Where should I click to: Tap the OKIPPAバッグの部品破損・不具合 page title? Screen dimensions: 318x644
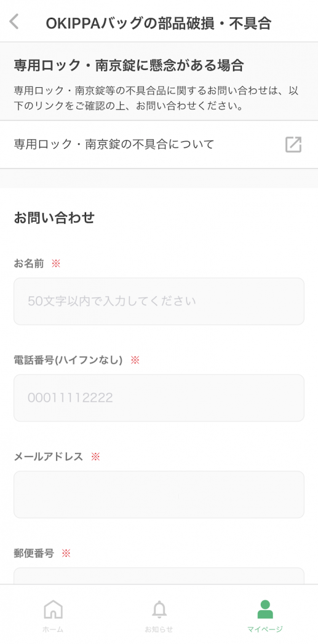(159, 23)
